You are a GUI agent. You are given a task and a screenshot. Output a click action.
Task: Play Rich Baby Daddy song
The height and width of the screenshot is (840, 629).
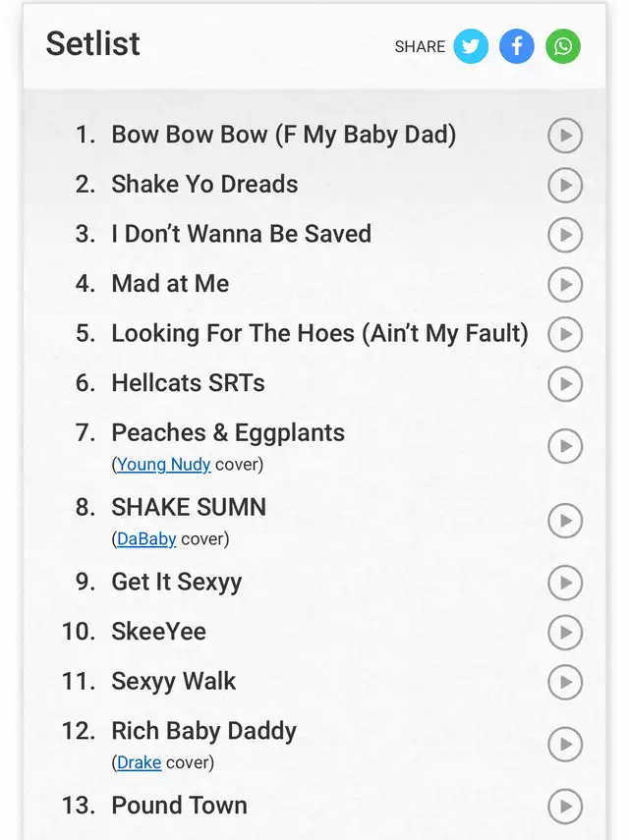[565, 745]
